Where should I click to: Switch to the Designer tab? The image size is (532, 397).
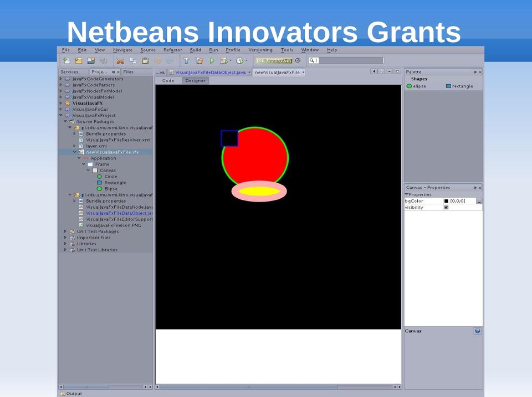click(195, 81)
